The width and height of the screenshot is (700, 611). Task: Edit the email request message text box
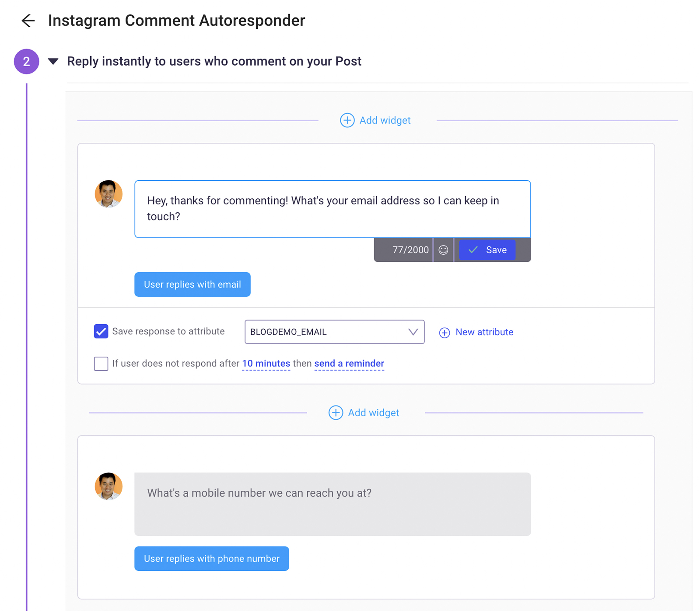tap(332, 209)
